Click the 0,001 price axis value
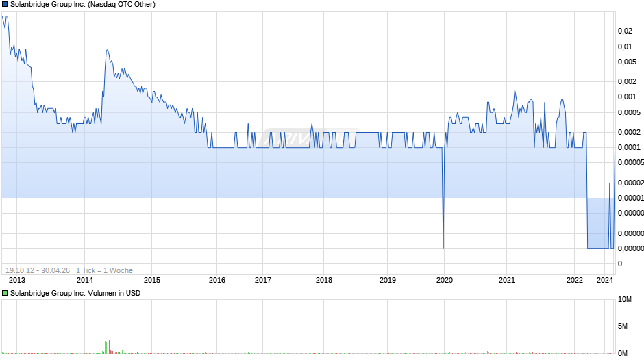The width and height of the screenshot is (644, 360). click(x=627, y=97)
